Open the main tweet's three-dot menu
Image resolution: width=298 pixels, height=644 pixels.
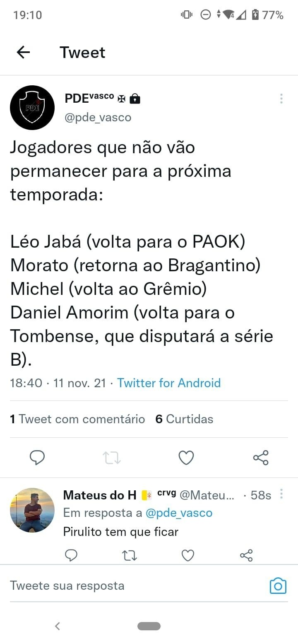(x=281, y=99)
